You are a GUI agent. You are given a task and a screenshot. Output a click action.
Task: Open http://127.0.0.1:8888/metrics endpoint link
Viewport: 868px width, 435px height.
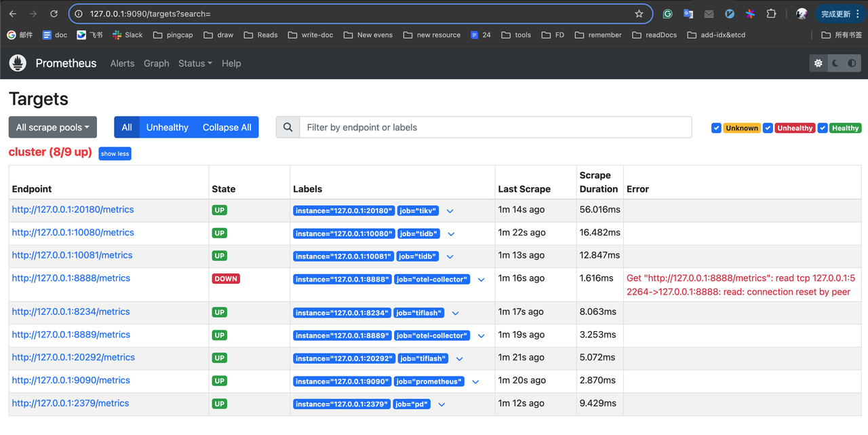(x=71, y=278)
